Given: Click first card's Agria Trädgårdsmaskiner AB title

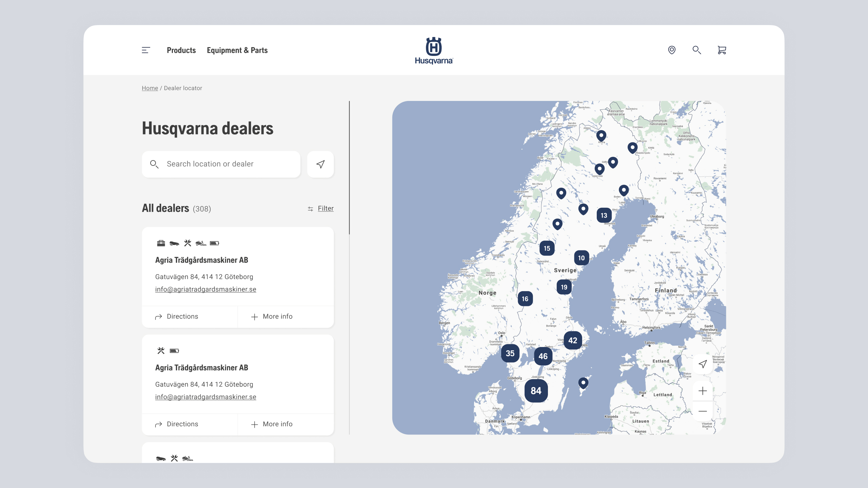Looking at the screenshot, I should 202,260.
